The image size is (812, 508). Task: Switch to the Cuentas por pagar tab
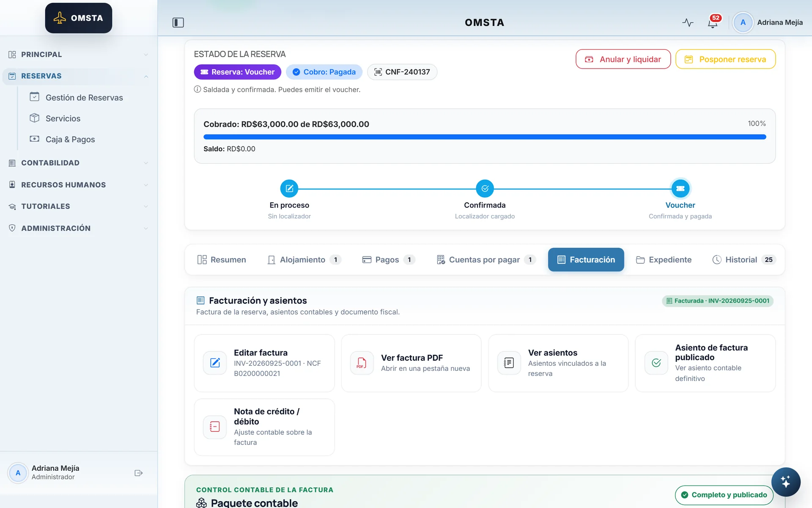coord(486,260)
